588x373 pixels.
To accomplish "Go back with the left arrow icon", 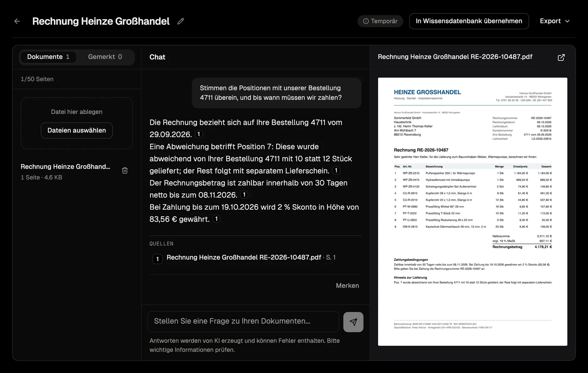I will coord(17,21).
